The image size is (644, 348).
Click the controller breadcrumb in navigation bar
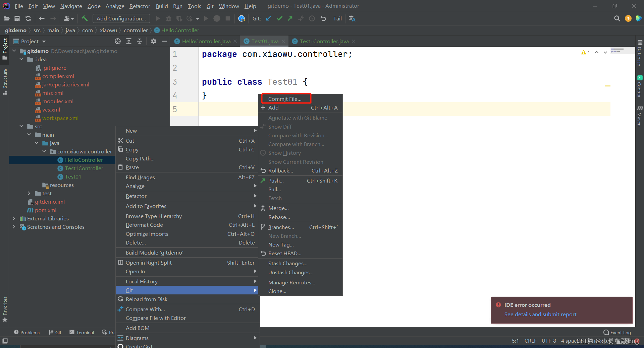pyautogui.click(x=136, y=30)
